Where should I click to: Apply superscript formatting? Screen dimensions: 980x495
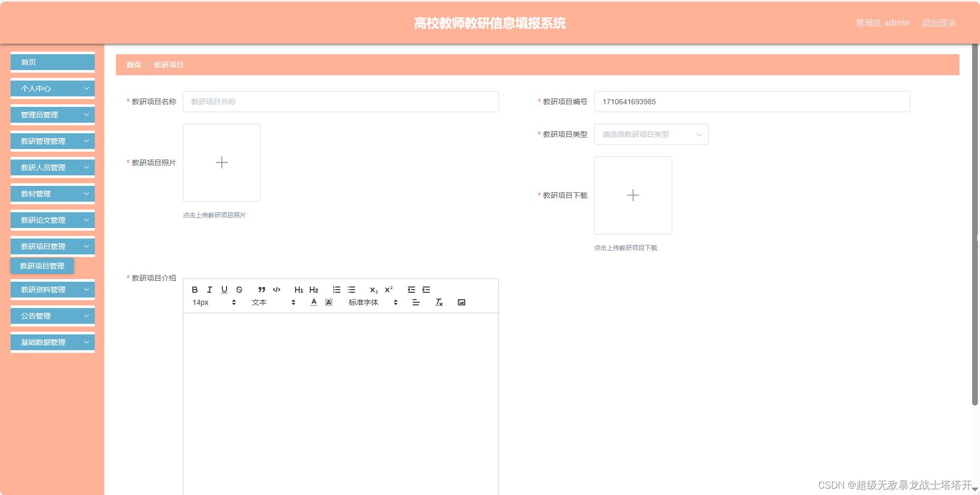tap(389, 290)
